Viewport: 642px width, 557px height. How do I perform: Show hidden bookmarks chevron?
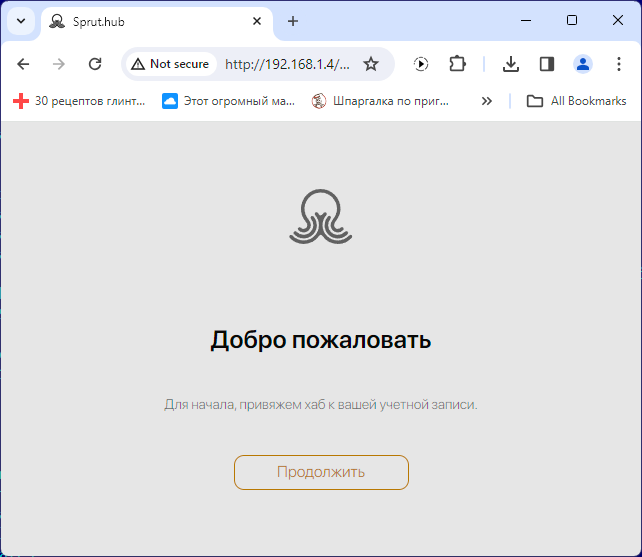point(486,101)
